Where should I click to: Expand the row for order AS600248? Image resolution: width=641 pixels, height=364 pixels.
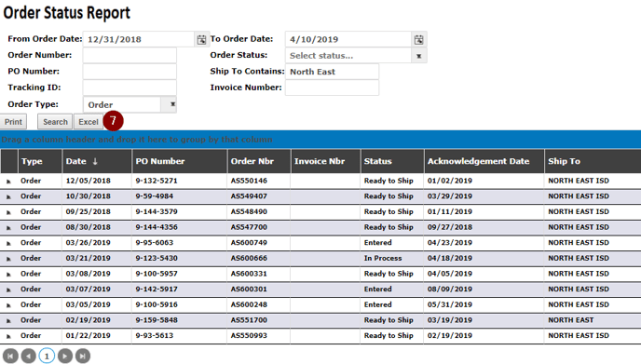coord(8,305)
